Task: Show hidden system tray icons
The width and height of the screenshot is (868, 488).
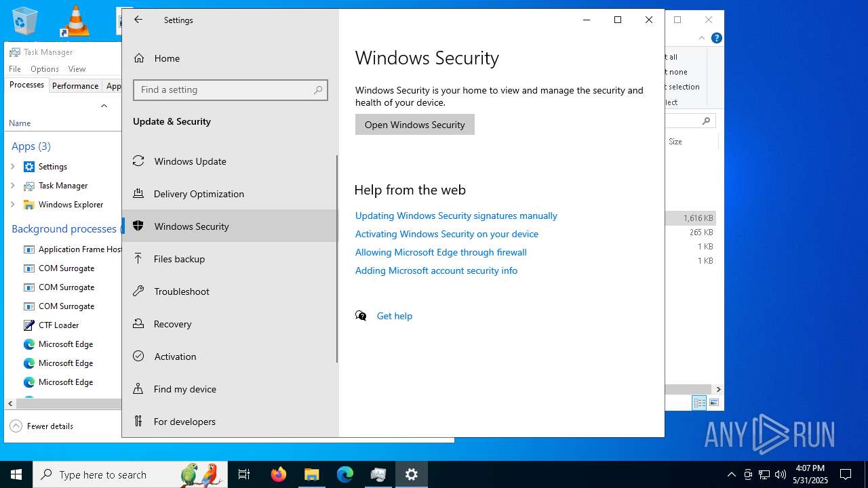Action: 731,474
